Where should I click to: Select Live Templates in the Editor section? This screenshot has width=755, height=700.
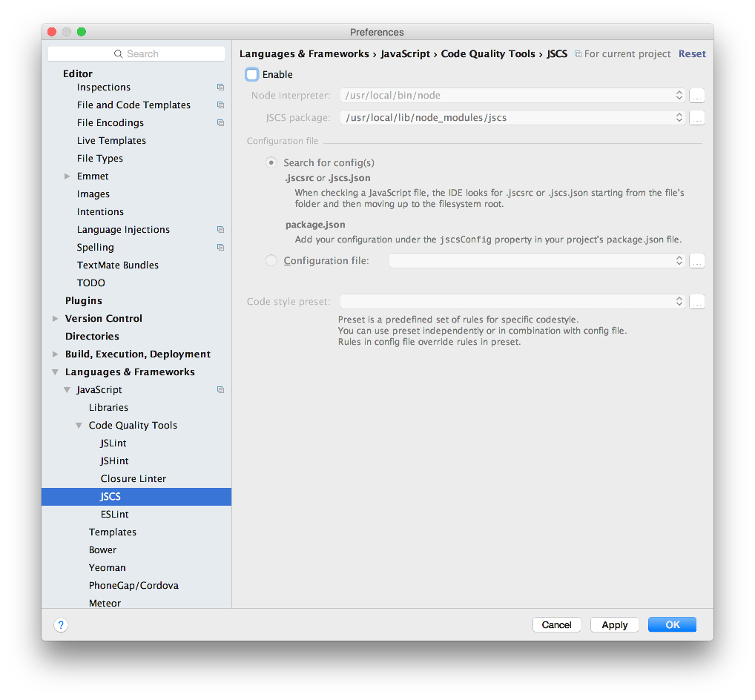(x=111, y=141)
